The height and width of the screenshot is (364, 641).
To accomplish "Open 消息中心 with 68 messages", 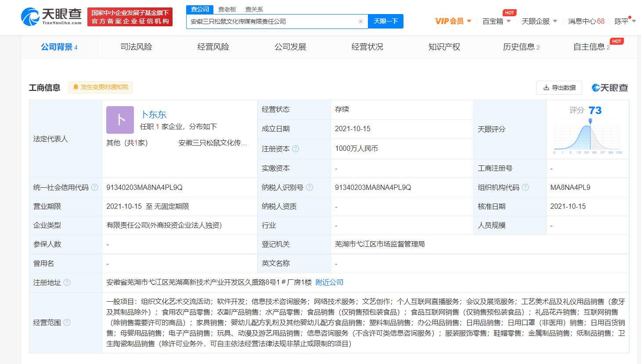I will coord(586,21).
